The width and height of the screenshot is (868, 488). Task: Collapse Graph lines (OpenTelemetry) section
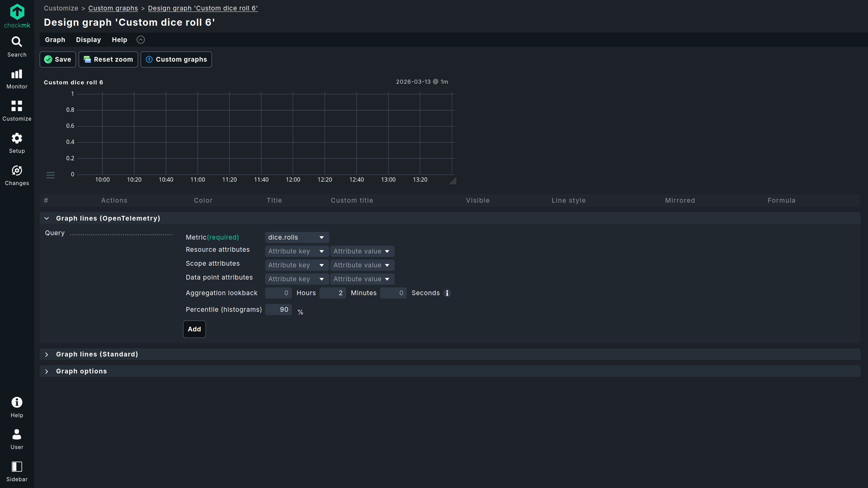47,219
